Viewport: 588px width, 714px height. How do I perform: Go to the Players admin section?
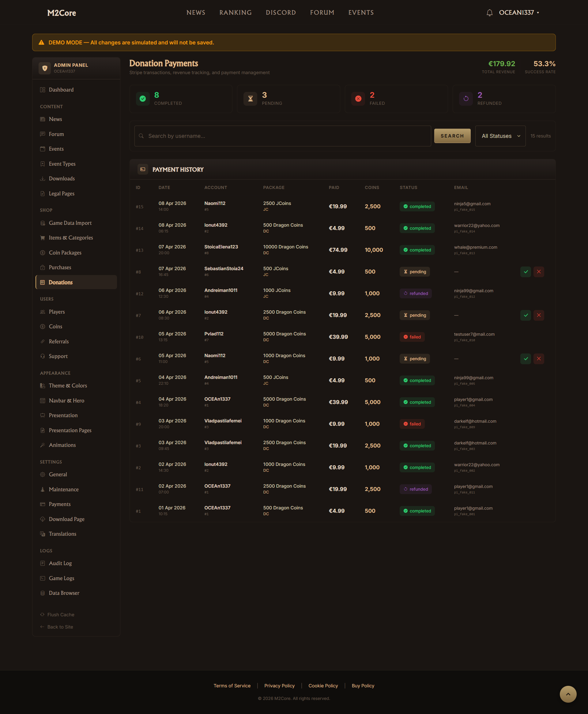click(57, 312)
